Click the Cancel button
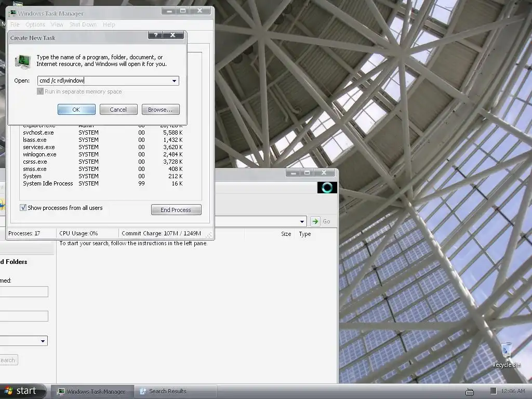The width and height of the screenshot is (532, 399). point(118,110)
